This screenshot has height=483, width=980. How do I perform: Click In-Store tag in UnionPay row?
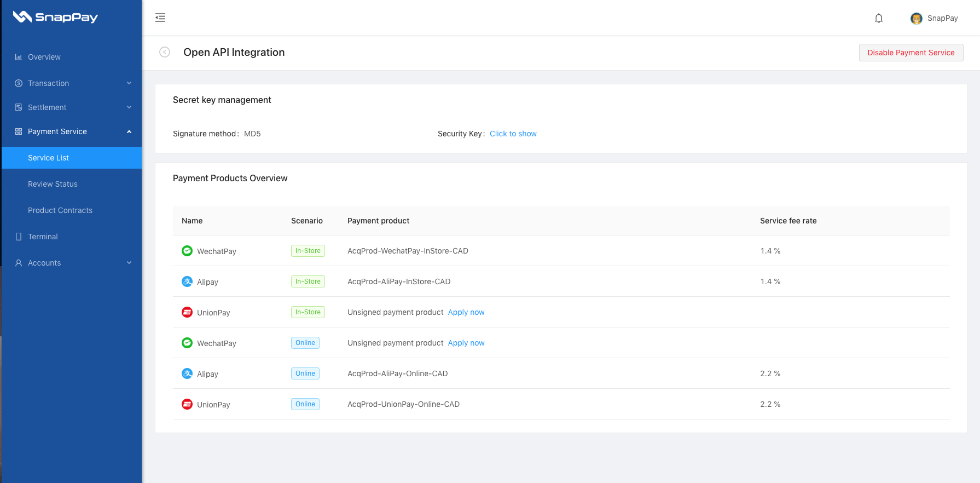(308, 312)
